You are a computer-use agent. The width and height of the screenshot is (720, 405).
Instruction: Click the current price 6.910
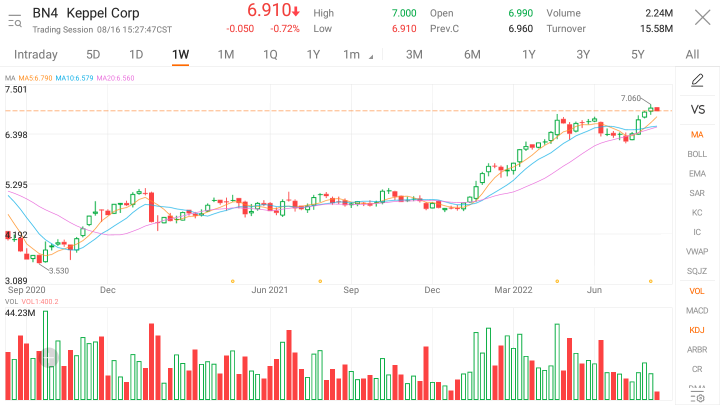269,10
